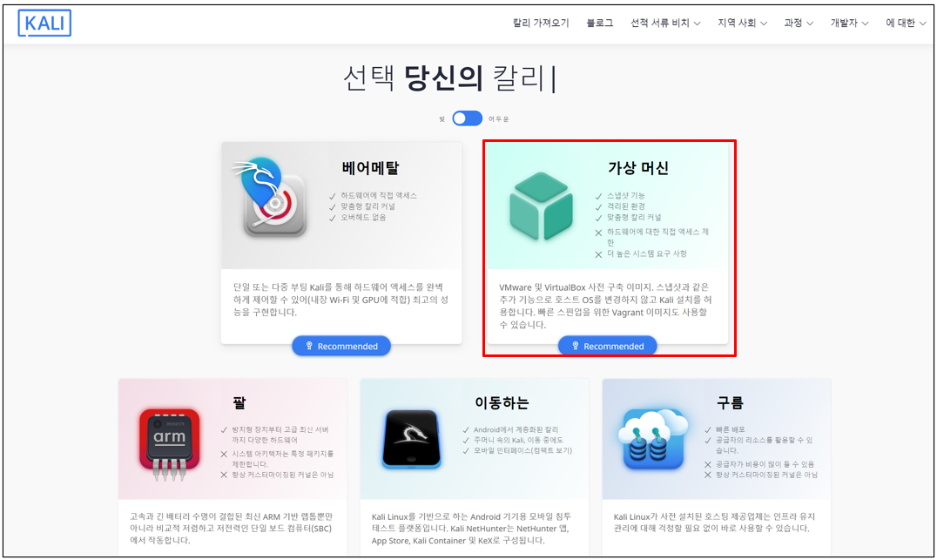The height and width of the screenshot is (560, 937).
Task: Expand the 지역 사회 dropdown
Action: (742, 23)
